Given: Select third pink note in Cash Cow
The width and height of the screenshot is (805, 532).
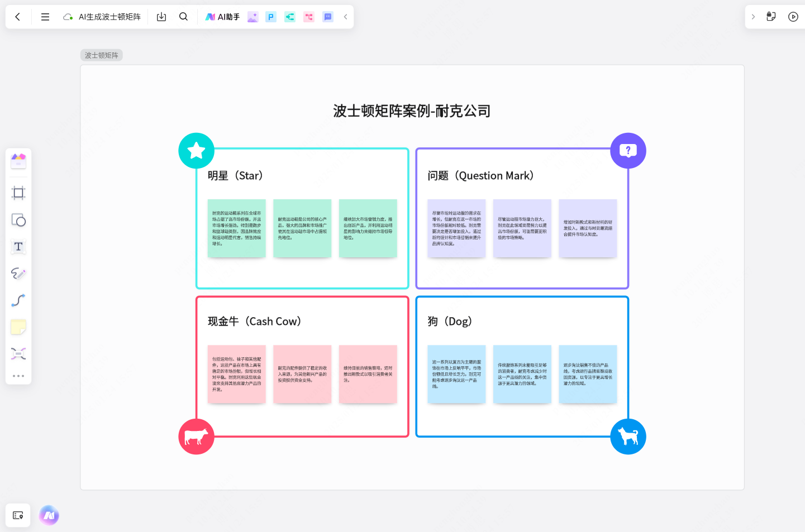Looking at the screenshot, I should [x=368, y=374].
